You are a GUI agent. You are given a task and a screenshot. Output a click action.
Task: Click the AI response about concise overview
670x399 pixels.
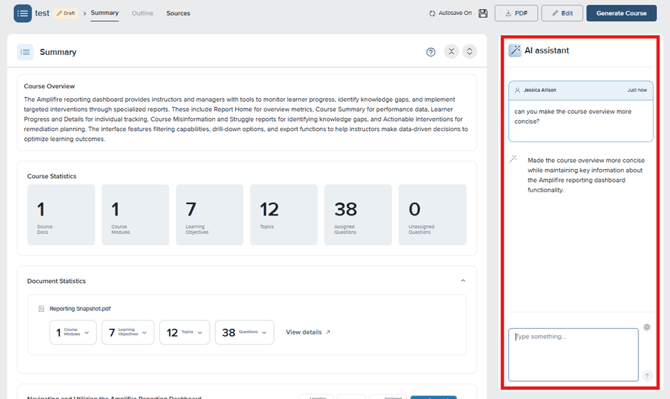586,175
